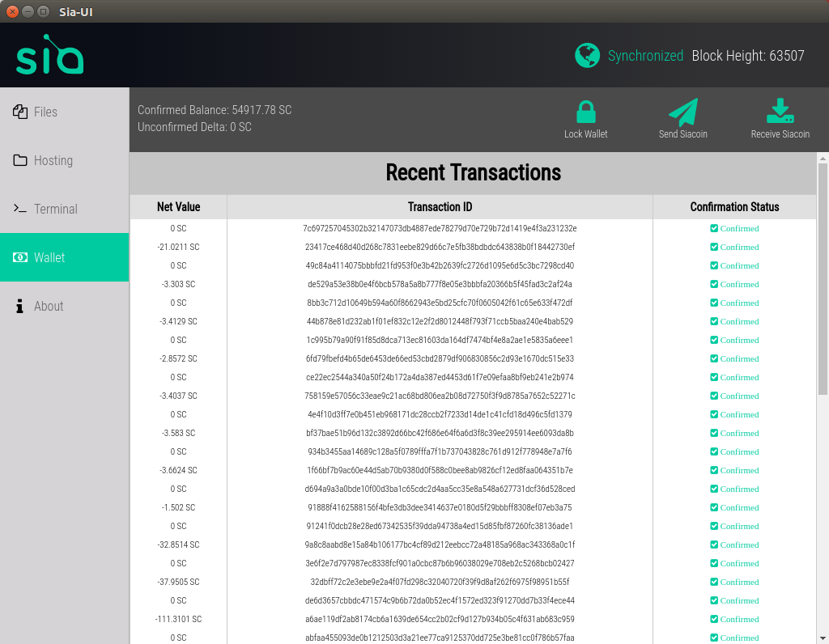Click the About info icon
The height and width of the screenshot is (644, 829).
(19, 306)
